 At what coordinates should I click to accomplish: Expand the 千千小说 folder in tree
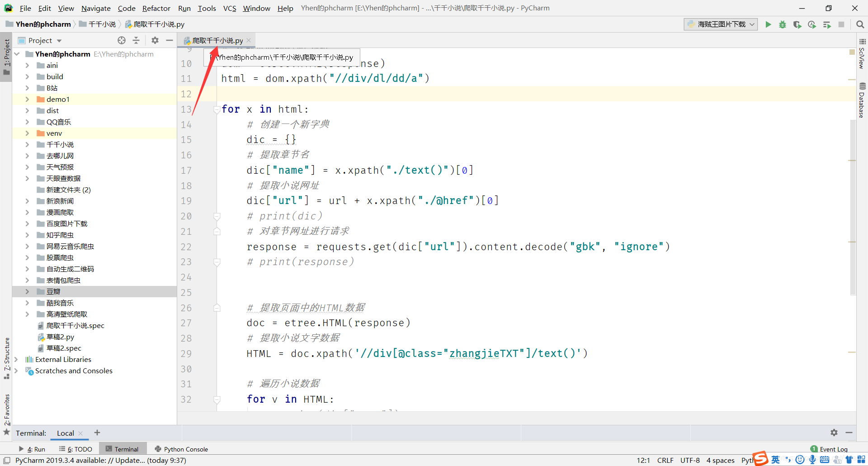[x=27, y=144]
